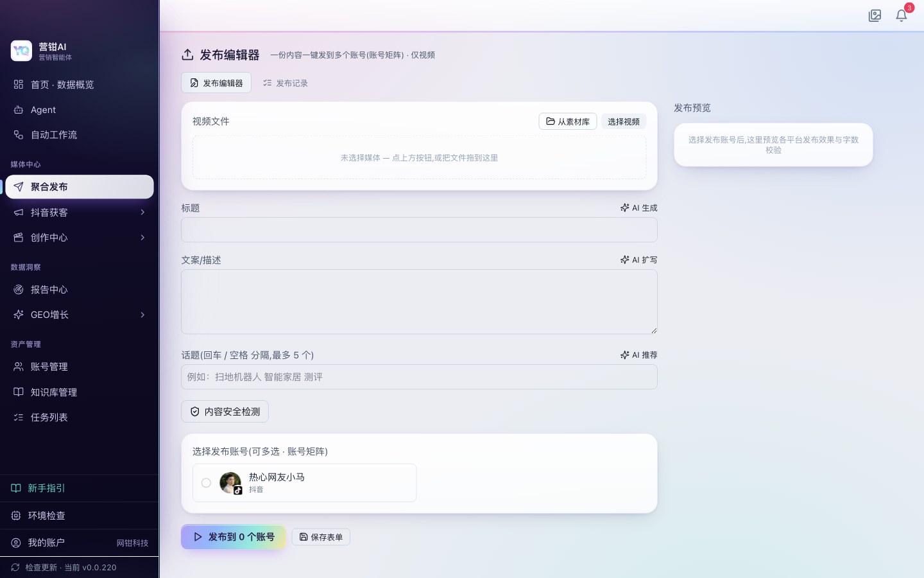Expand the GEO增长 submenu chevron

(x=142, y=315)
